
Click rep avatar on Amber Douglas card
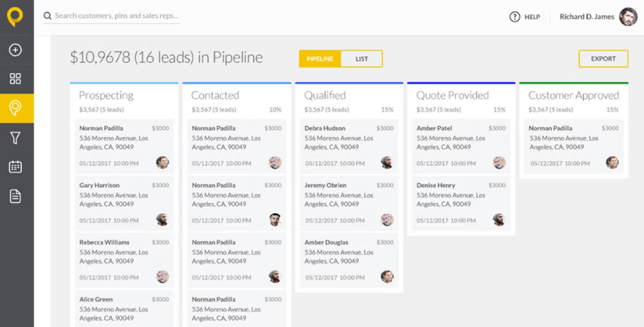[387, 276]
